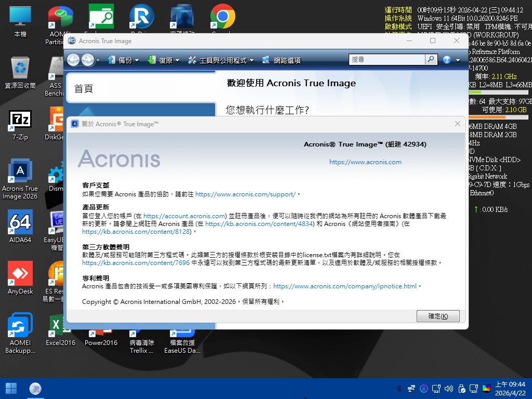
Task: Click the search magnifier icon
Action: (431, 60)
